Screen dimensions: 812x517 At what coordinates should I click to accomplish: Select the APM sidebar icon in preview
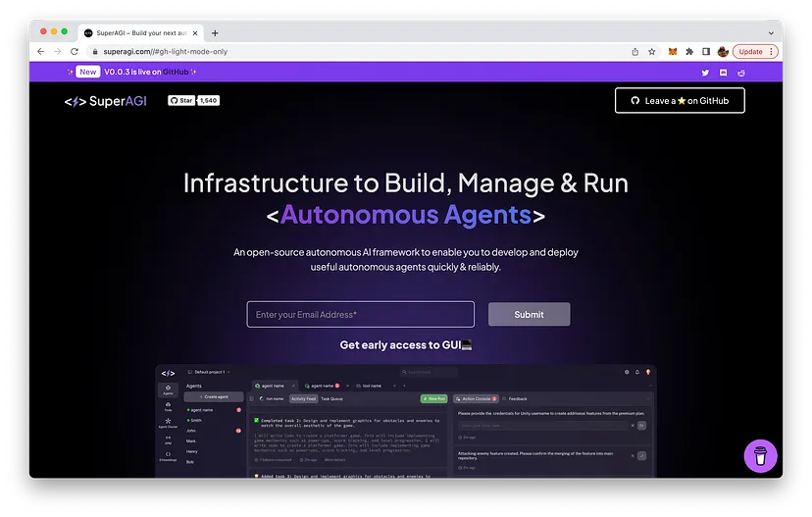click(168, 439)
